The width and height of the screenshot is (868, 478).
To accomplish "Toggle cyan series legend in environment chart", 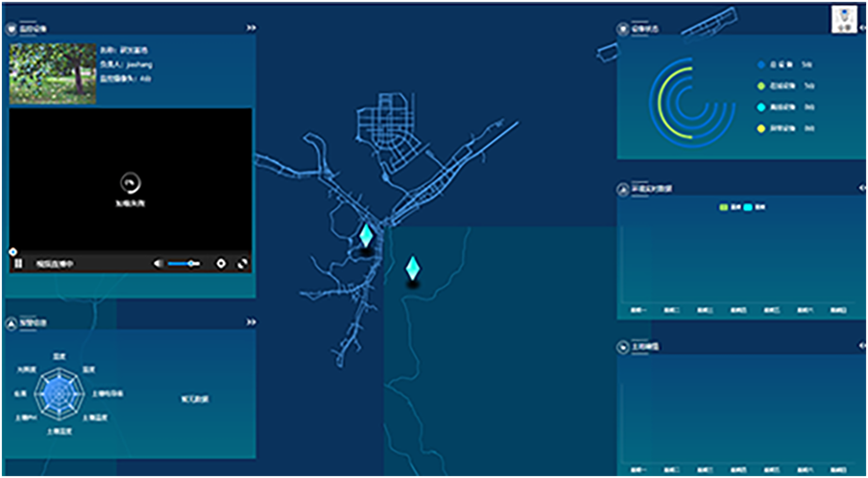I will (x=748, y=208).
